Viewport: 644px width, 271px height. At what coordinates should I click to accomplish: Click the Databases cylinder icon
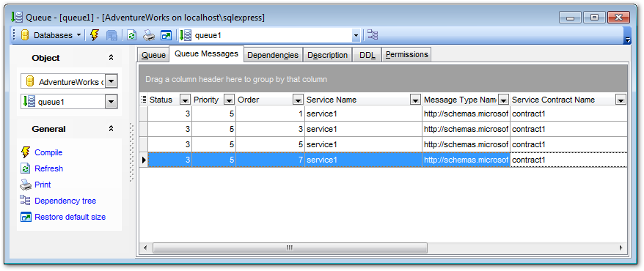point(25,35)
